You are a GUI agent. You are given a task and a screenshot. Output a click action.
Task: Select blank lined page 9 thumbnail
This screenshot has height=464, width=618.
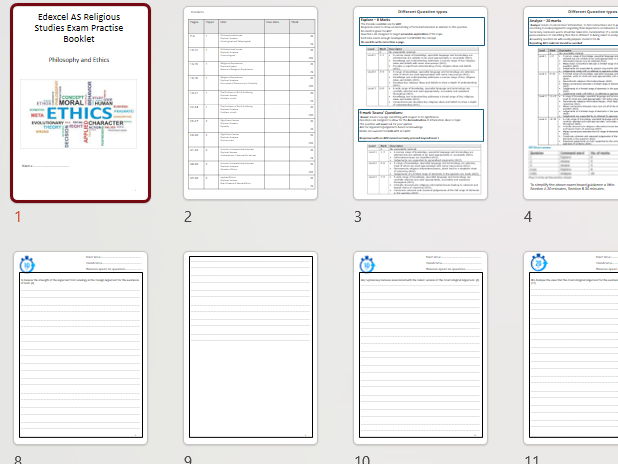click(251, 348)
